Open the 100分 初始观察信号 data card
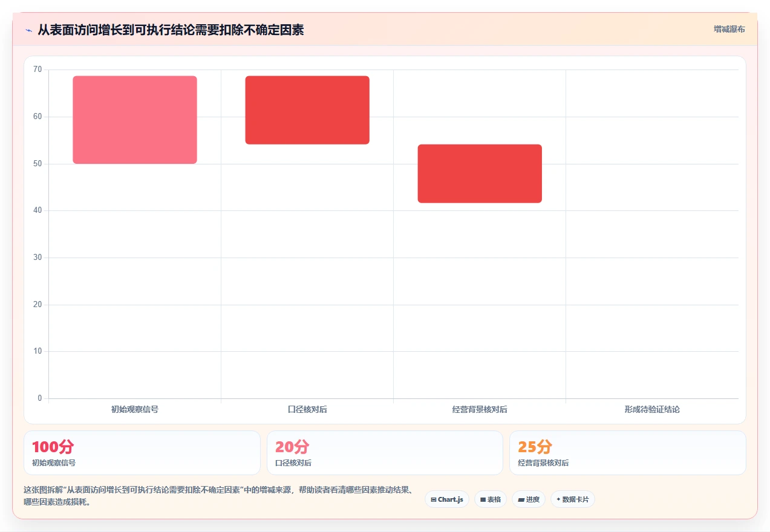This screenshot has width=770, height=532. 142,453
